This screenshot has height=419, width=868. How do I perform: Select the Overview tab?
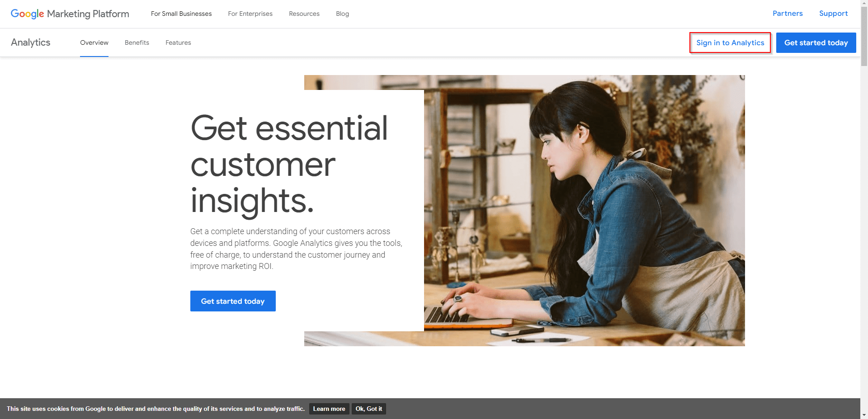click(x=94, y=42)
